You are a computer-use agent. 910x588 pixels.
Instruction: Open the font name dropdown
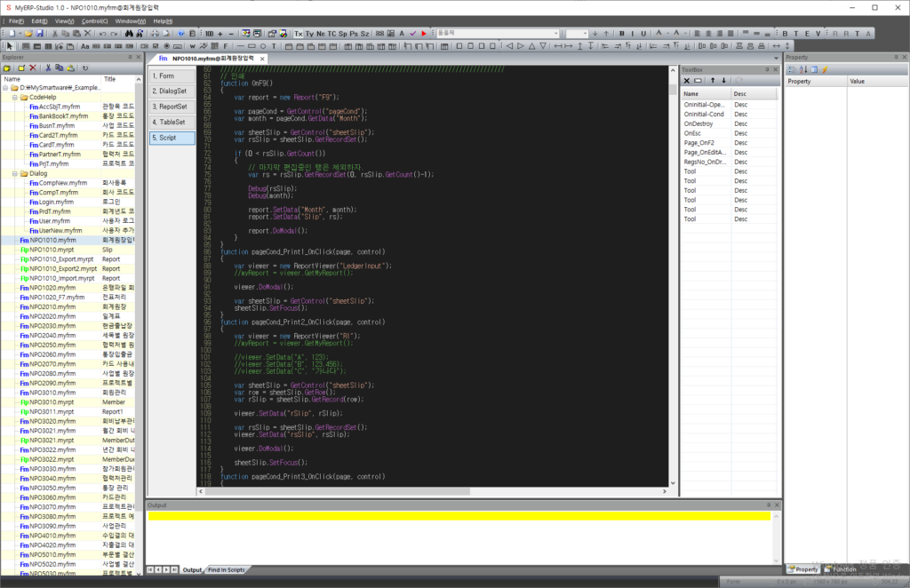click(x=556, y=34)
